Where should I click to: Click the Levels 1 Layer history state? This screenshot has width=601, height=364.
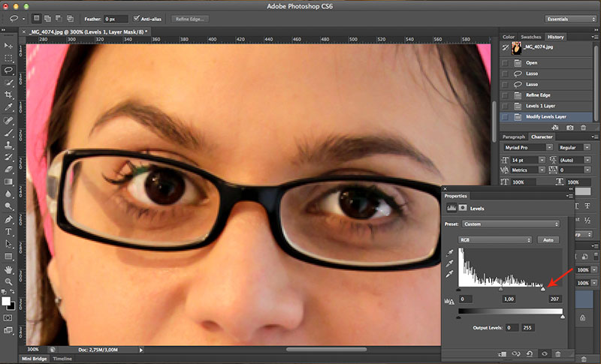pos(542,106)
